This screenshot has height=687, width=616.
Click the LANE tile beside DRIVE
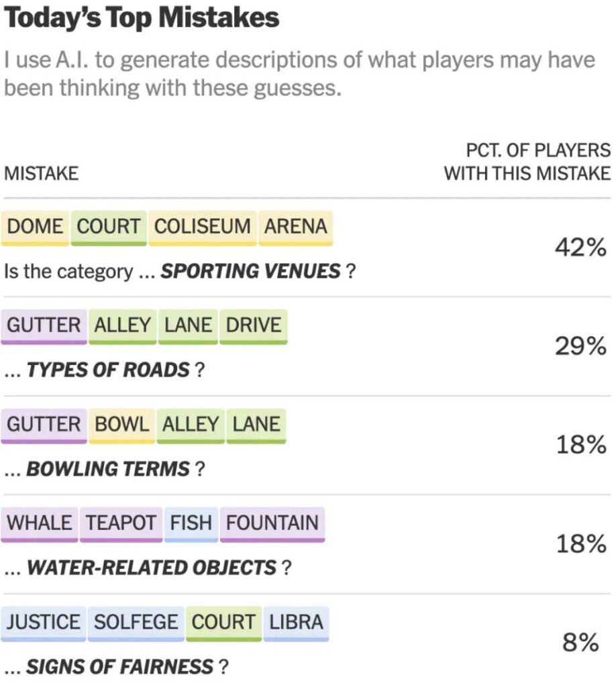pyautogui.click(x=189, y=327)
